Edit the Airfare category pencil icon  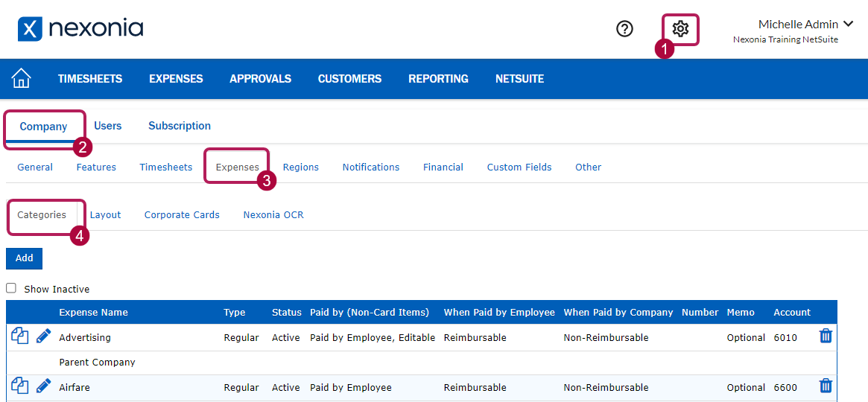coord(44,386)
